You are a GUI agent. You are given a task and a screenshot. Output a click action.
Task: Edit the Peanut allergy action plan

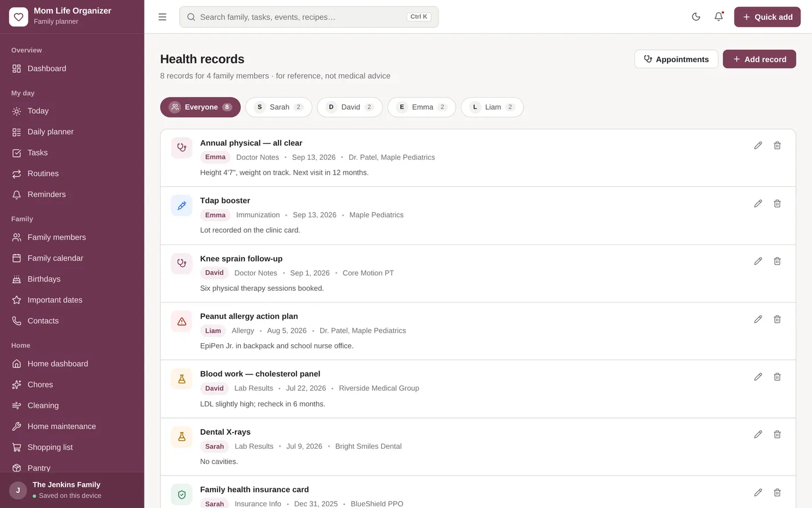[x=758, y=319]
